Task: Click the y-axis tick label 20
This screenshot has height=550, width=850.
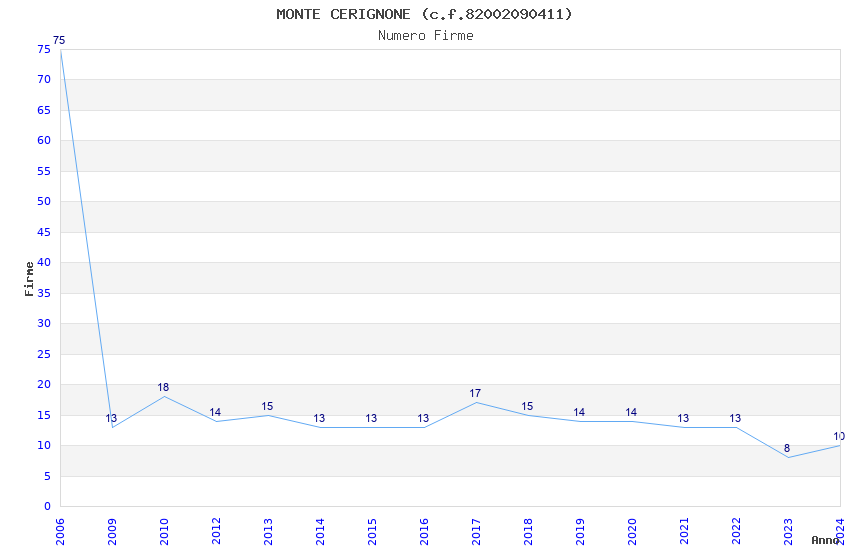Action: coord(44,385)
